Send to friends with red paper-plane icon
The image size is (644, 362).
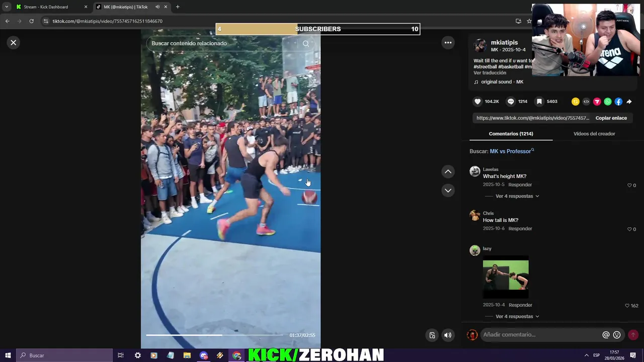click(597, 102)
